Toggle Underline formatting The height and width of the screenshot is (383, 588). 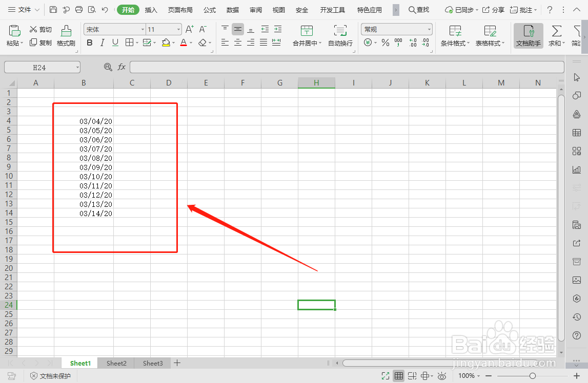pos(115,42)
